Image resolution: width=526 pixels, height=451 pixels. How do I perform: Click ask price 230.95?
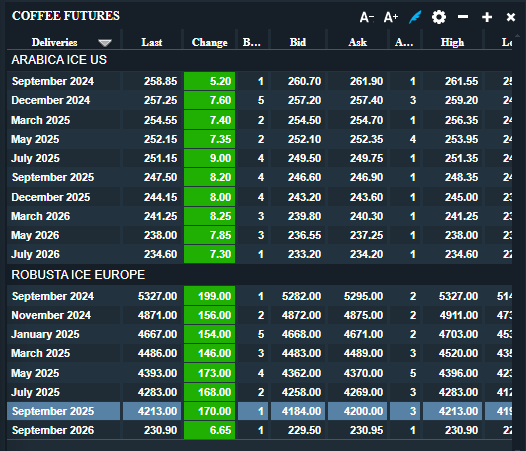(358, 430)
